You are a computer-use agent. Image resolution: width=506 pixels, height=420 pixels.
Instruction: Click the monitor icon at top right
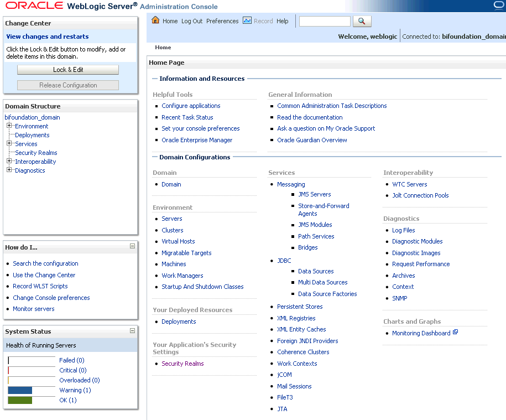tap(498, 5)
